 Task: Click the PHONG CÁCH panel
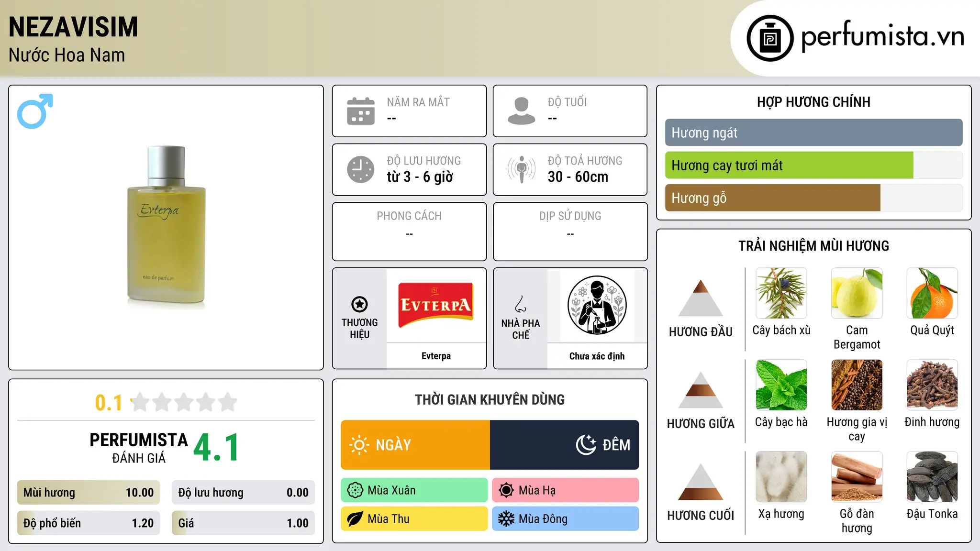[409, 231]
